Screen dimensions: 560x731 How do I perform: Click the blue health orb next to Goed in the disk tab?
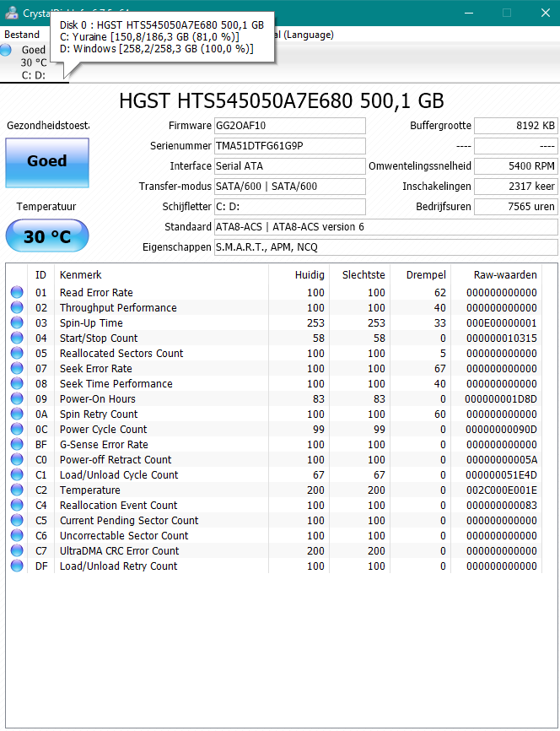[x=6, y=50]
